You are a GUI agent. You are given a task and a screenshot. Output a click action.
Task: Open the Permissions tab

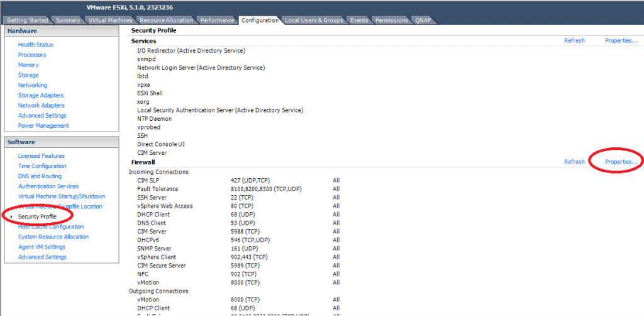(391, 20)
